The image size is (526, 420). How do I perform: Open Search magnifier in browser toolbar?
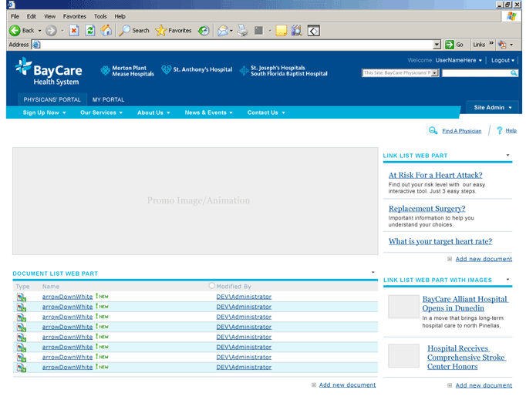pyautogui.click(x=125, y=31)
